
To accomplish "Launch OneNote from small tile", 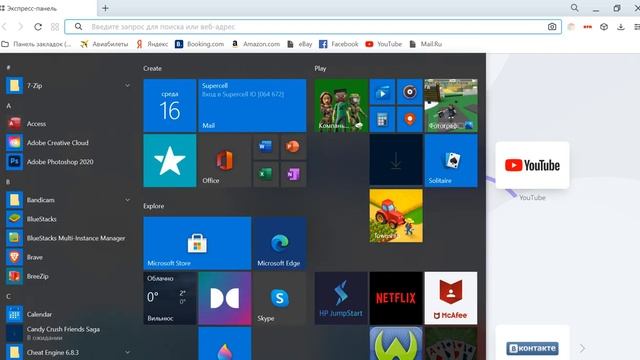I will (293, 174).
